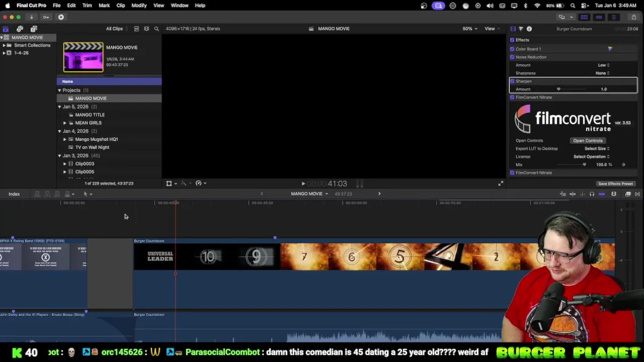644x362 pixels.
Task: Open the Titles and Generators sidebar
Action: pos(34,29)
